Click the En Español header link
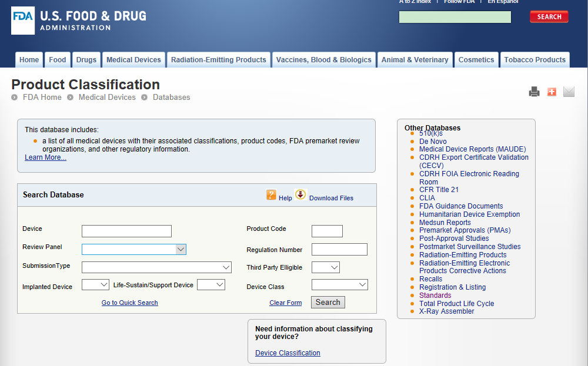The height and width of the screenshot is (366, 588). tap(503, 2)
